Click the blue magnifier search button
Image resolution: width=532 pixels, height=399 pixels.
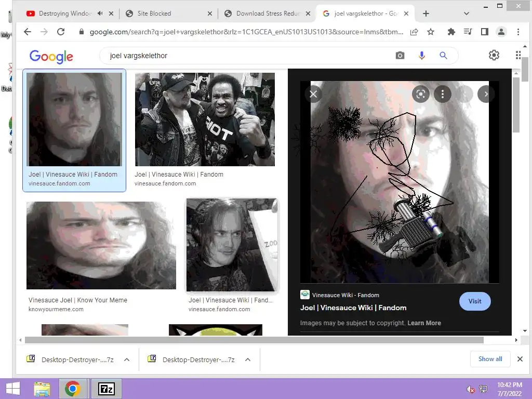pyautogui.click(x=444, y=55)
